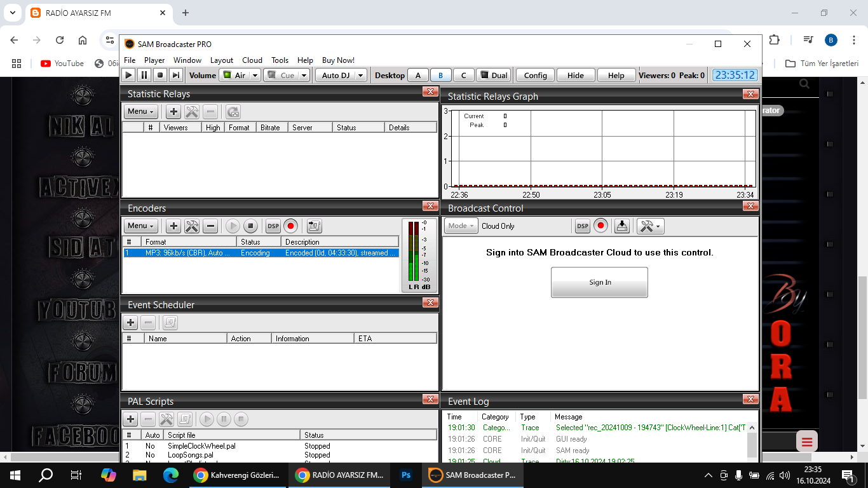This screenshot has width=868, height=488.
Task: Open the File menu
Action: click(x=130, y=60)
